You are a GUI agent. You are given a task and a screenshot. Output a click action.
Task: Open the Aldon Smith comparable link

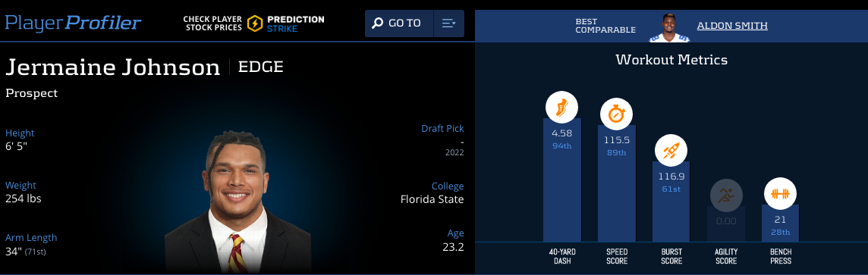click(732, 26)
